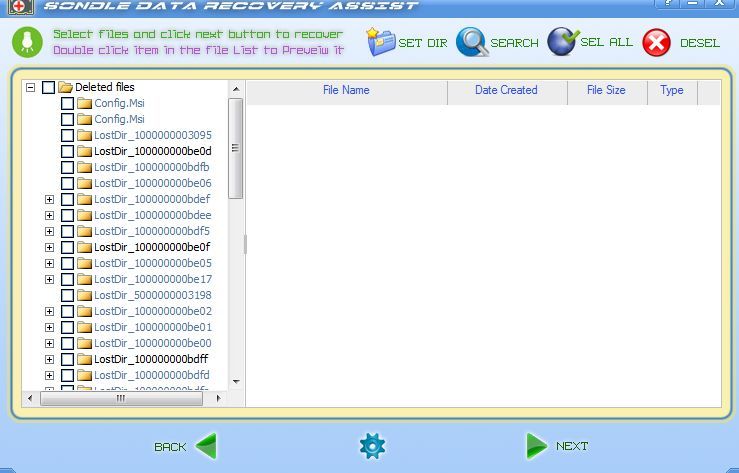Screen dimensions: 739x473
Task: Sort by File Name column header
Action: pos(346,91)
